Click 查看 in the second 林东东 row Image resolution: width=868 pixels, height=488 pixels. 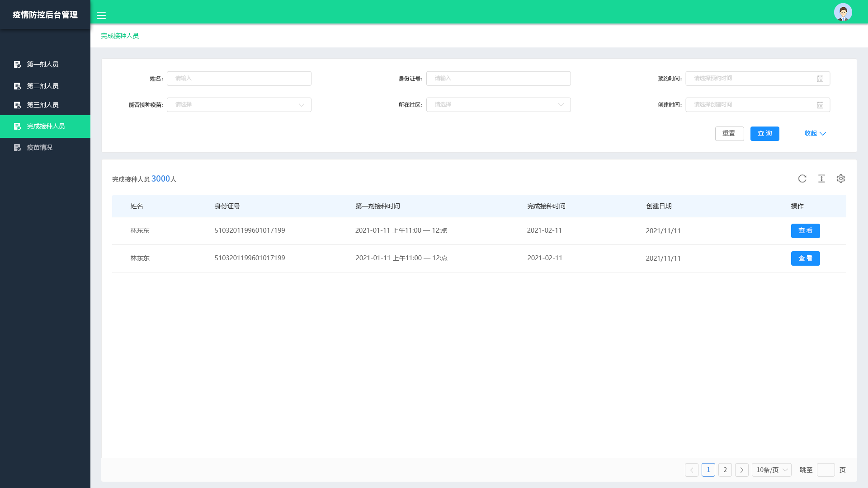805,258
